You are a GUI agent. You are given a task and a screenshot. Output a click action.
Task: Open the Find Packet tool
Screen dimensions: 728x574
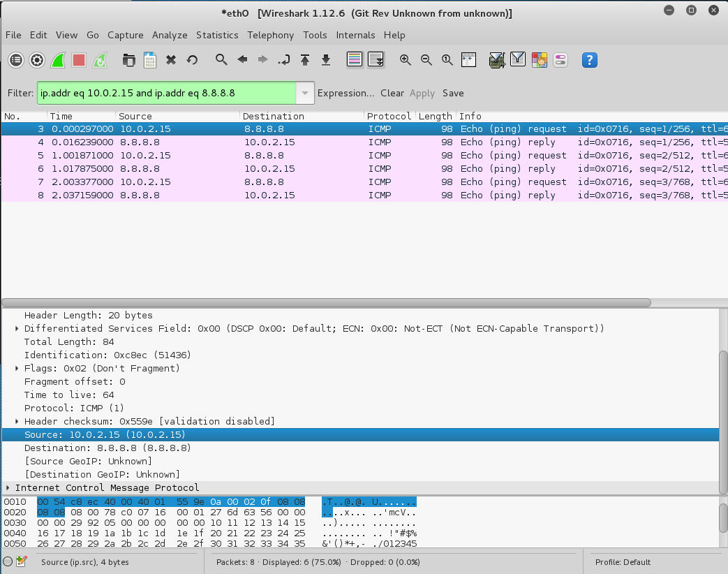click(221, 60)
